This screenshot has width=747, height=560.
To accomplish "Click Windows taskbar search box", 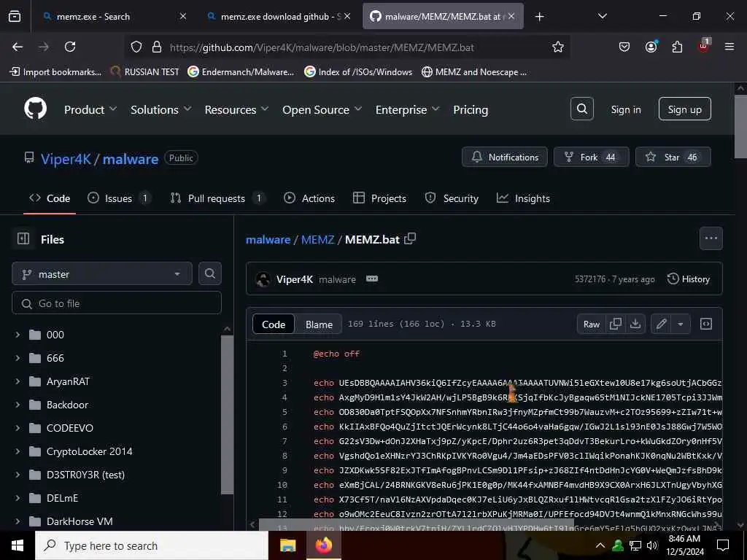I will click(x=152, y=545).
